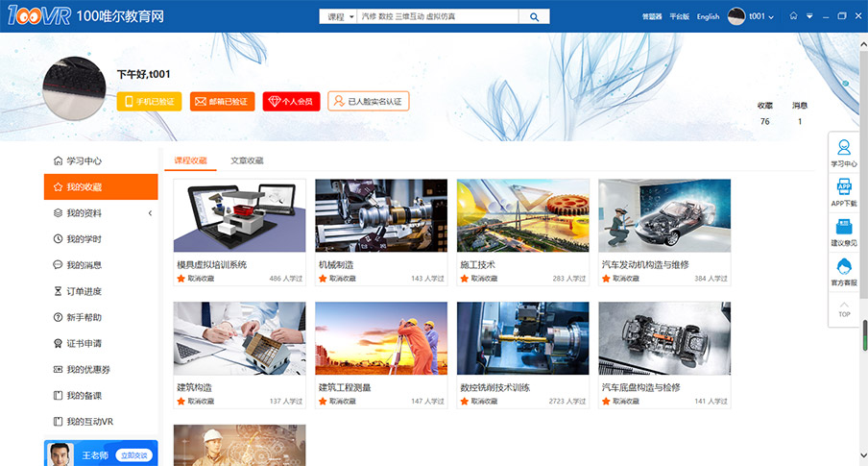Open the home icon in title bar
Image resolution: width=868 pixels, height=466 pixels.
[x=793, y=16]
